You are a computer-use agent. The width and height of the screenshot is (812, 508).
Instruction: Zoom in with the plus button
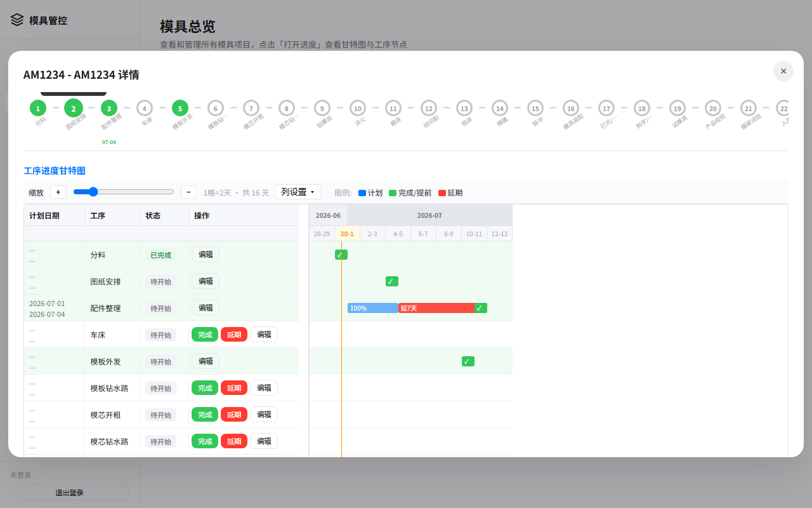58,192
